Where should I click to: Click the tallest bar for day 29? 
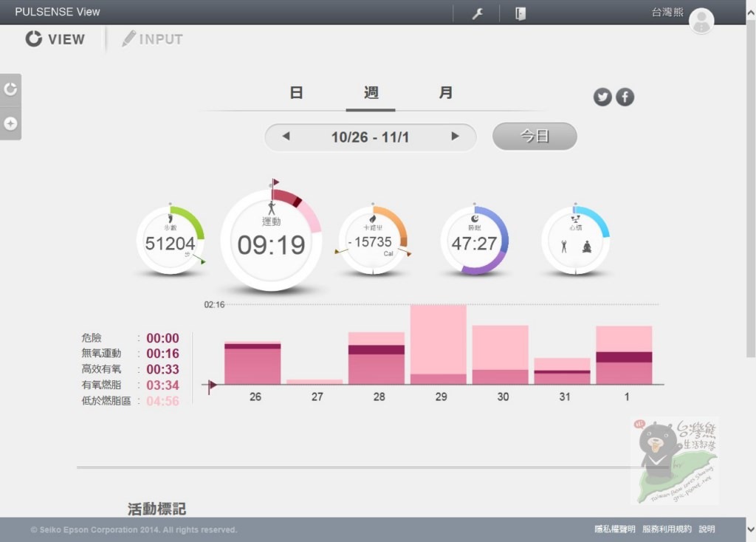[439, 344]
